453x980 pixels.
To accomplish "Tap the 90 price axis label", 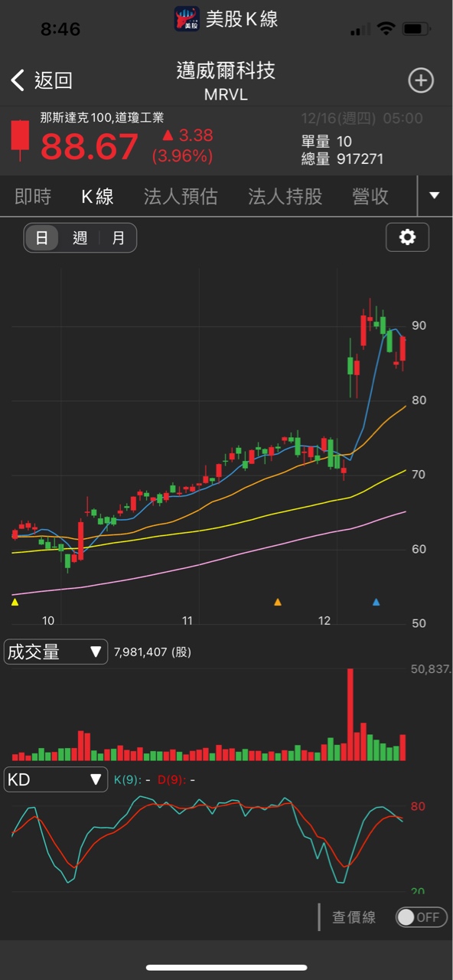I will [x=419, y=325].
